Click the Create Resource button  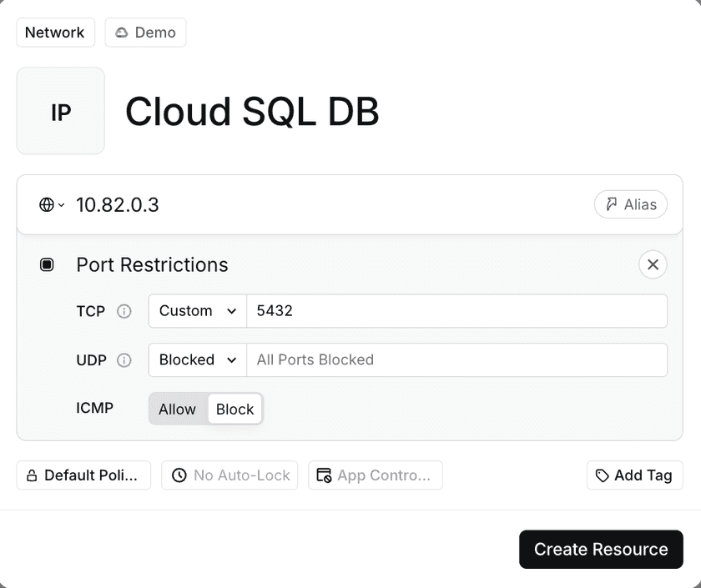coord(600,550)
